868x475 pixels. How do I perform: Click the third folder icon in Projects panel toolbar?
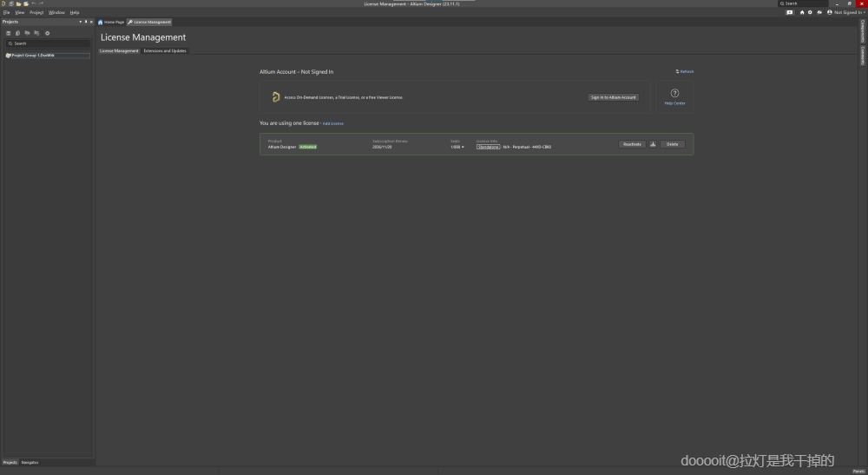point(27,33)
